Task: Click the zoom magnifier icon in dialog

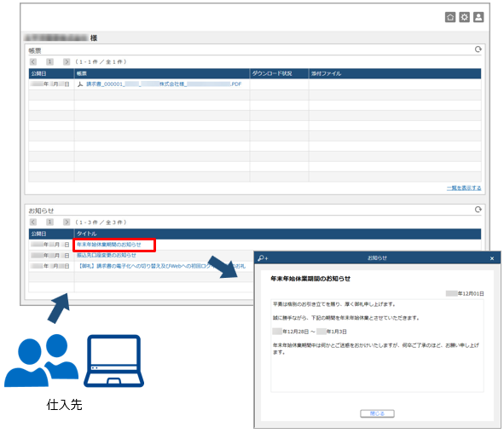Action: click(x=263, y=258)
